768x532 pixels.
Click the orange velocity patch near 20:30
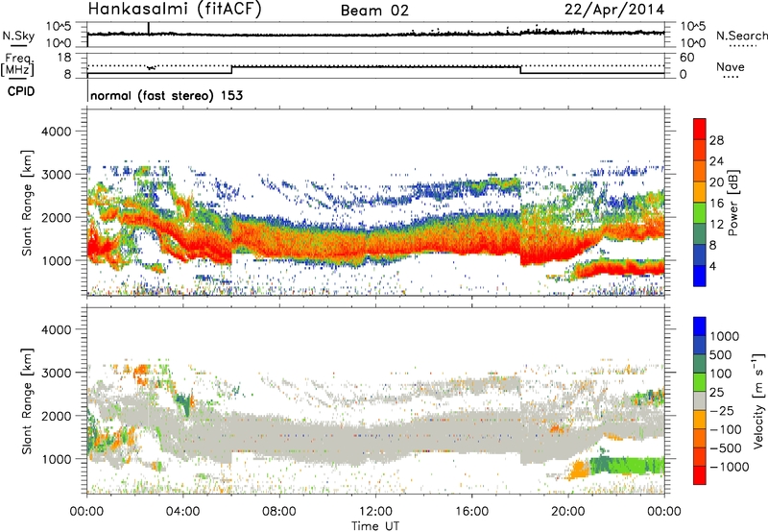[x=580, y=470]
